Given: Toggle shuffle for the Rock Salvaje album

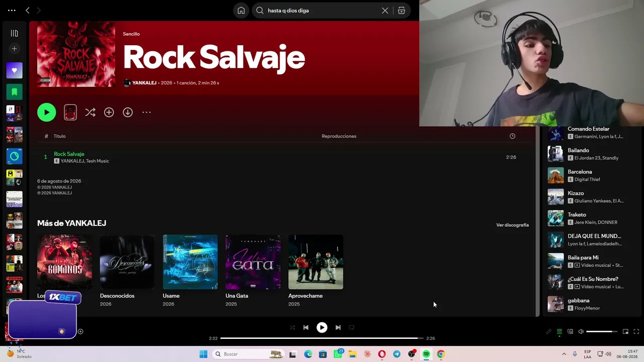Looking at the screenshot, I should point(90,112).
